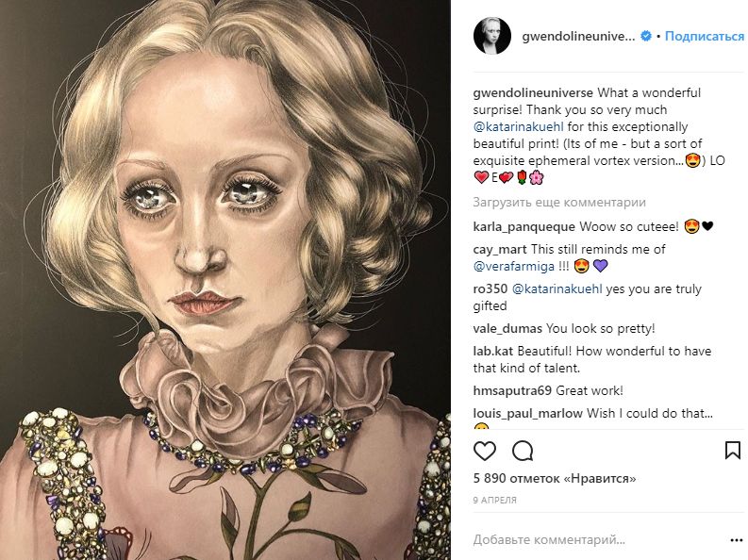748x560 pixels.
Task: Load more comments via Загрузить еще комментарии
Action: (x=545, y=202)
